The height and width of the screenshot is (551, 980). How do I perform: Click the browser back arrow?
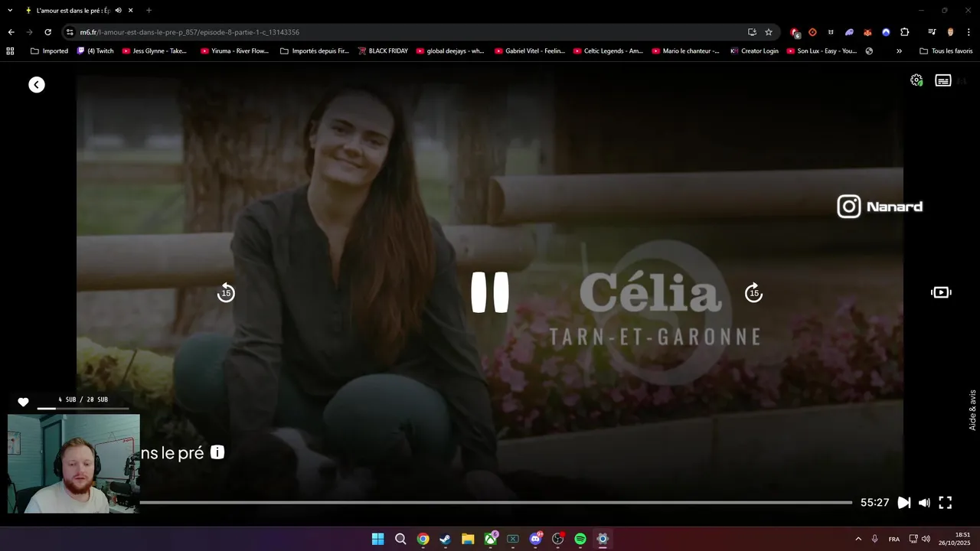(11, 32)
